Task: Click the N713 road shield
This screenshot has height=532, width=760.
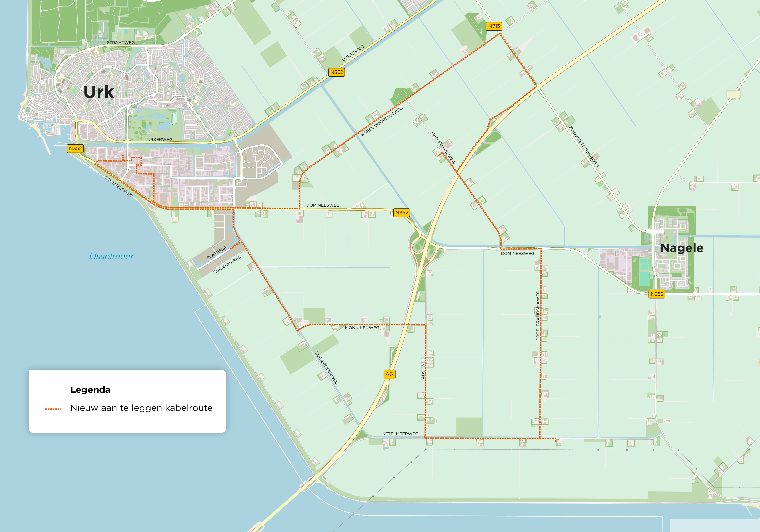Action: point(494,26)
